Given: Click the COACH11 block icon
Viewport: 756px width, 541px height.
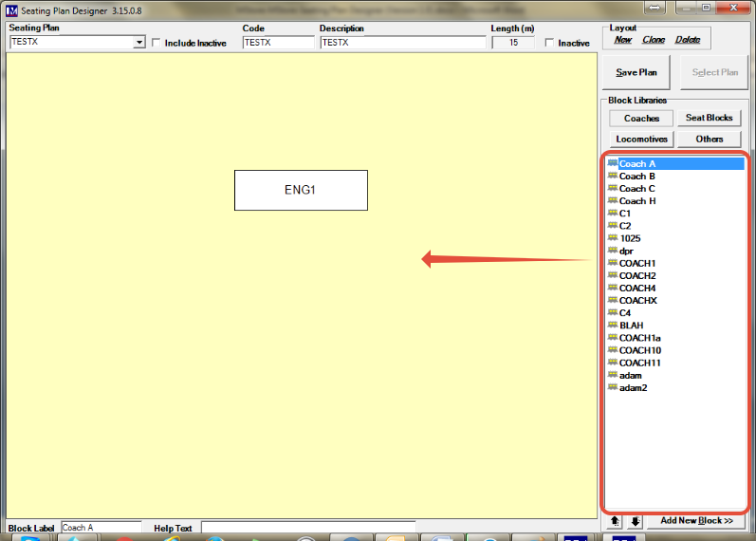Looking at the screenshot, I should 613,363.
